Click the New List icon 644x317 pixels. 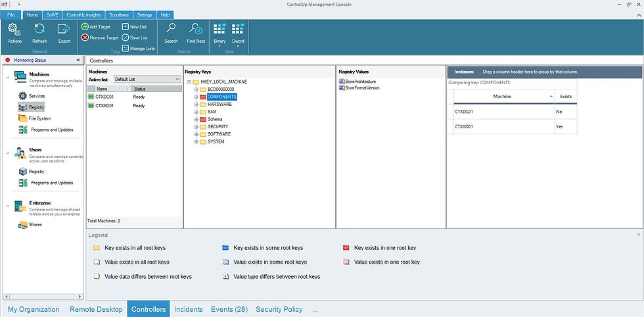(x=126, y=27)
